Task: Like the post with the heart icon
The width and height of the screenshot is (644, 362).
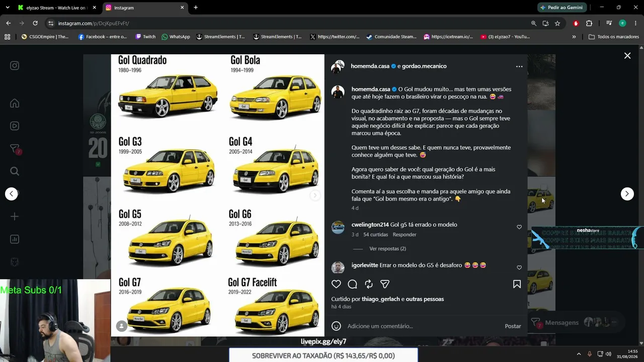Action: tap(336, 284)
